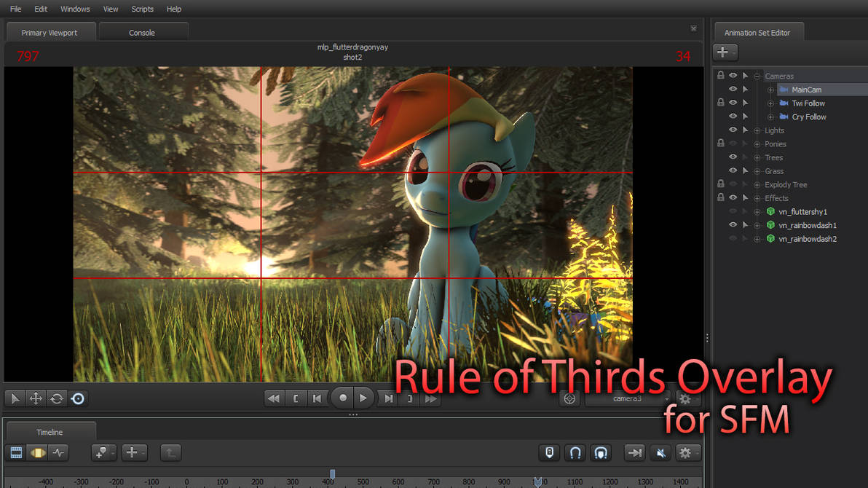Select the rotate tool icon below the viewport
Screen dimensions: 868x488
[x=55, y=398]
